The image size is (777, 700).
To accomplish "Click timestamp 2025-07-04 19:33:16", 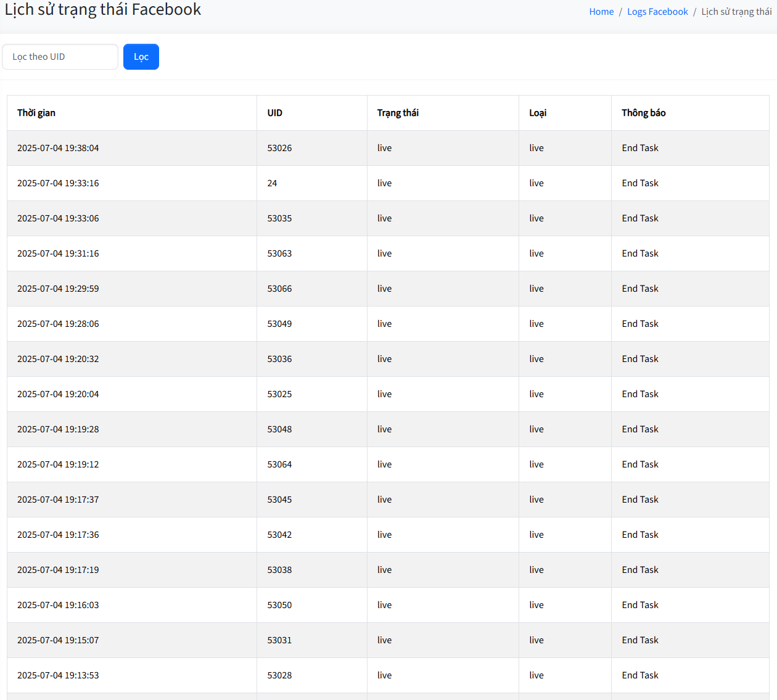I will pos(58,183).
